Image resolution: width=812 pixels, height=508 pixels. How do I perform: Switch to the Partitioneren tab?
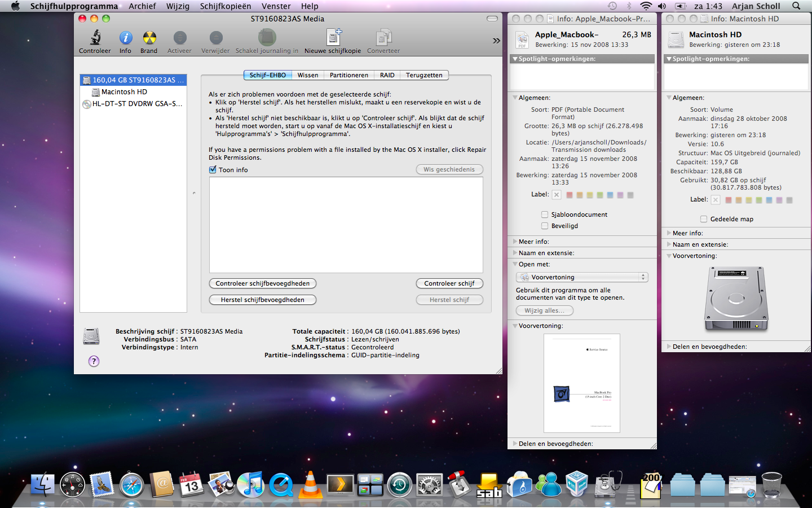[349, 75]
